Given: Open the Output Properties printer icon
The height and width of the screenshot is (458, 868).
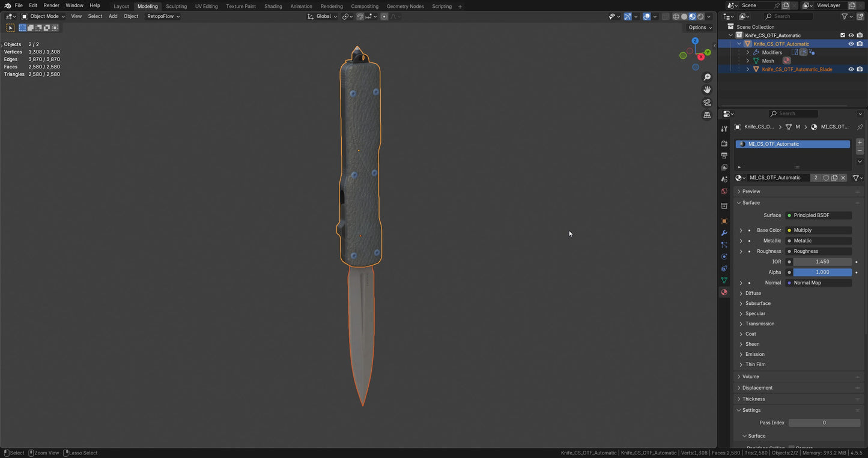Looking at the screenshot, I should 724,155.
